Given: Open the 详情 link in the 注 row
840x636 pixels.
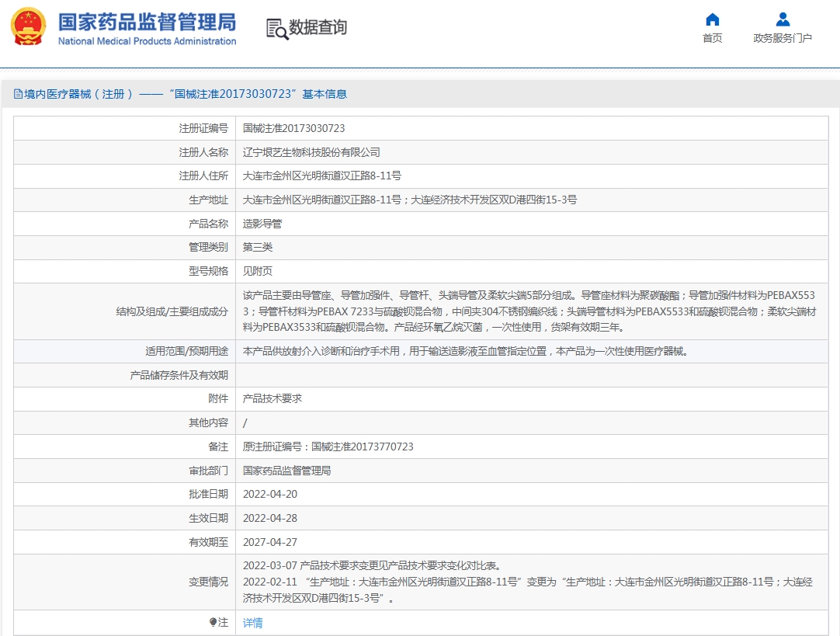Looking at the screenshot, I should (253, 623).
